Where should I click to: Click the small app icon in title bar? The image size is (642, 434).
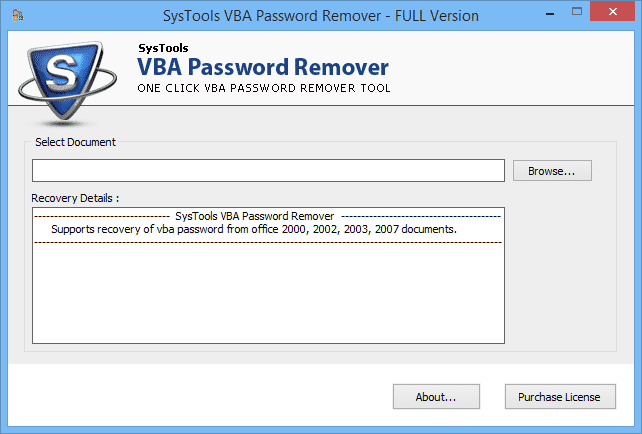[16, 16]
